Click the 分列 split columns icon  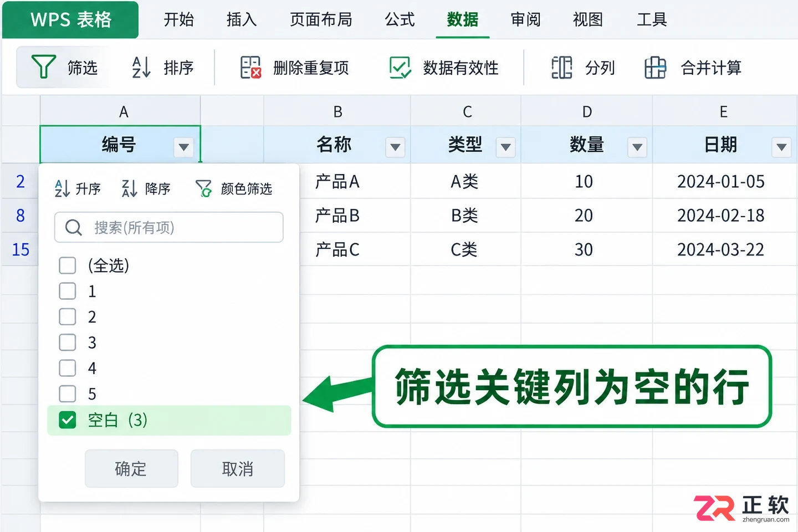[x=562, y=68]
